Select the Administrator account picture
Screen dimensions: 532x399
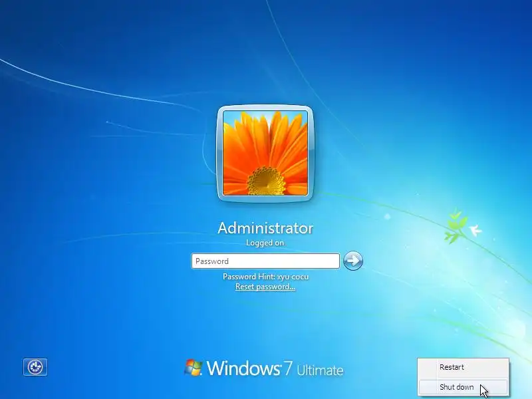pos(265,153)
